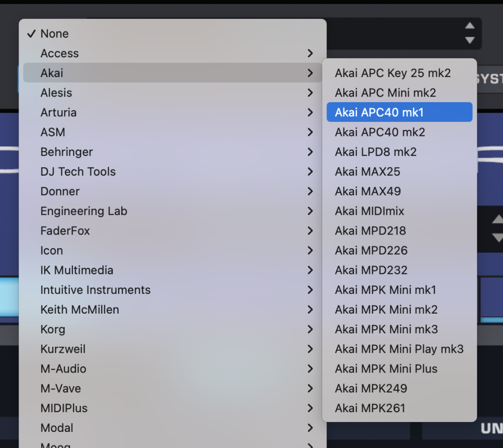Viewport: 503px width, 448px height.
Task: Expand the Access submenu
Action: pyautogui.click(x=60, y=53)
